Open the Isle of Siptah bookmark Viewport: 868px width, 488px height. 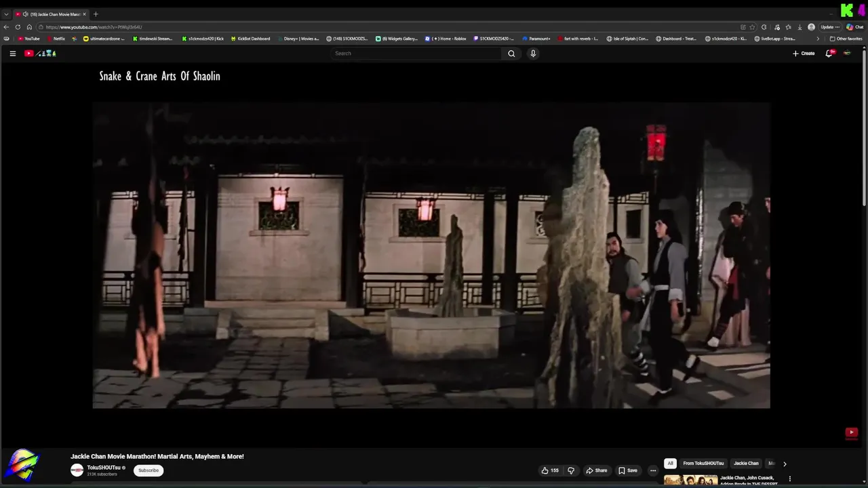[x=627, y=39]
